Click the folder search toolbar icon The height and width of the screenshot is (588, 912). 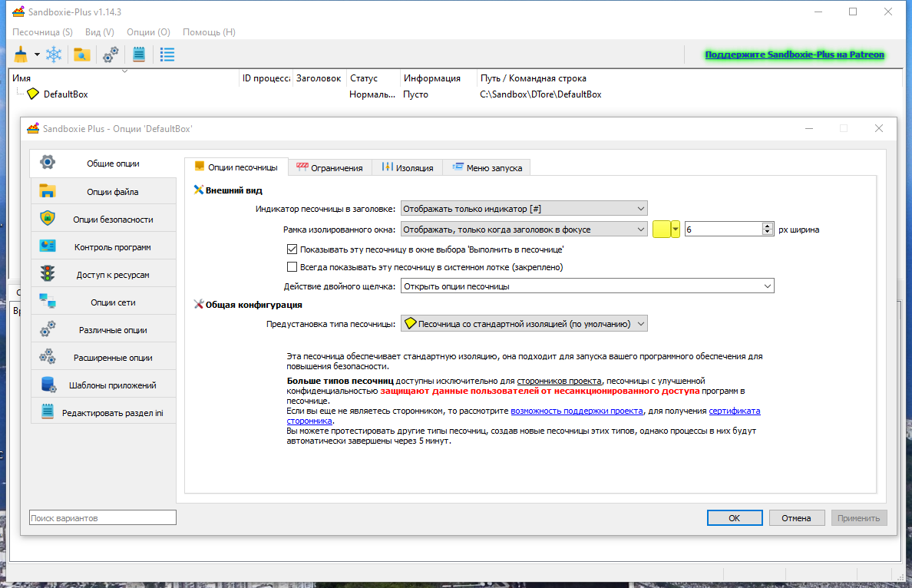click(82, 55)
